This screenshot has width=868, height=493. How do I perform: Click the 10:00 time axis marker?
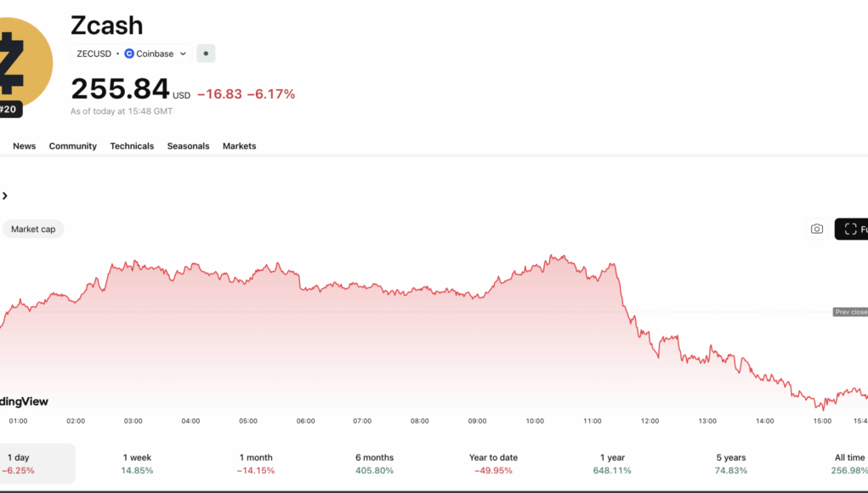click(535, 421)
